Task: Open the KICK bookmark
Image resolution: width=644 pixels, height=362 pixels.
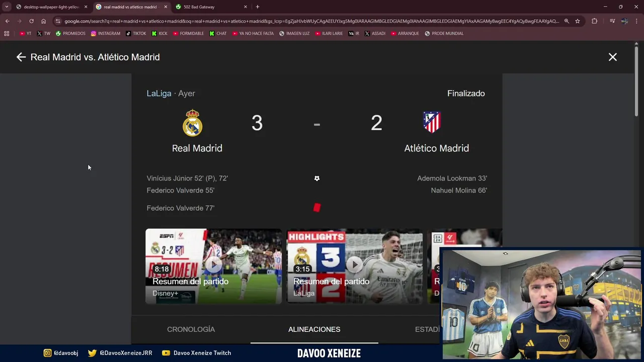Action: pos(159,34)
